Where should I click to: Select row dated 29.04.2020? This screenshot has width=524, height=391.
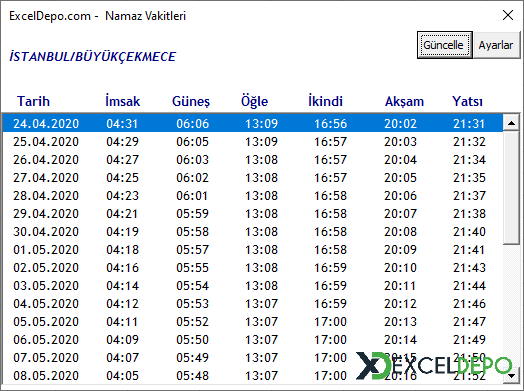(253, 214)
